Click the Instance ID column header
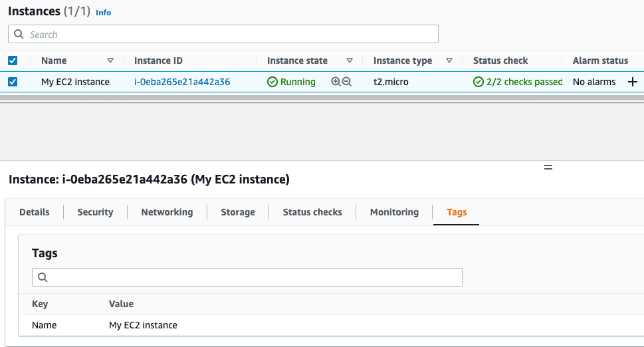The image size is (644, 347). (x=158, y=60)
